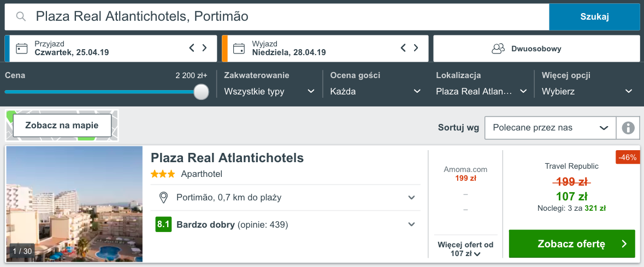Go to previous departure date

pyautogui.click(x=403, y=48)
